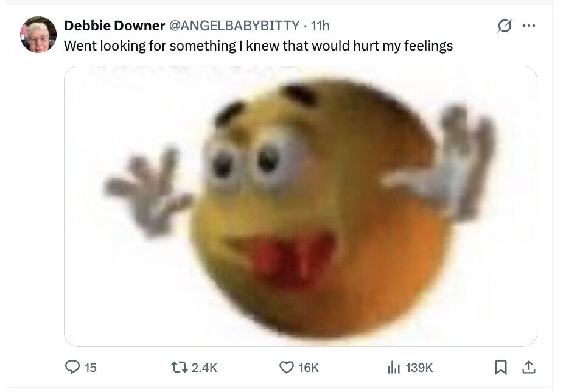The image size is (566, 392).
Task: Open the @ANGELBABYBITTY handle link
Action: click(x=234, y=26)
